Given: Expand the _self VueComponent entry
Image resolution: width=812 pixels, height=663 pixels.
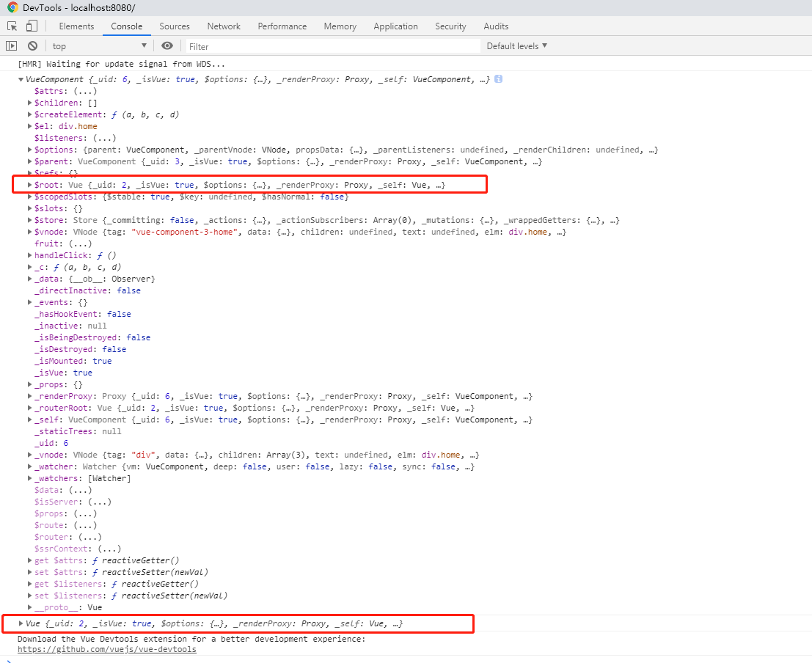Looking at the screenshot, I should [x=29, y=420].
